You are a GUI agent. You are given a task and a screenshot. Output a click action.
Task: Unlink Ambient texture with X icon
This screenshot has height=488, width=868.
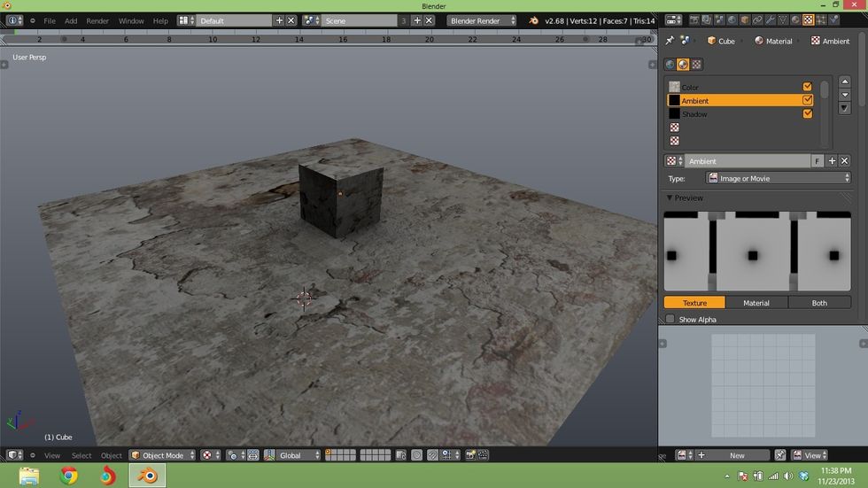pos(845,161)
